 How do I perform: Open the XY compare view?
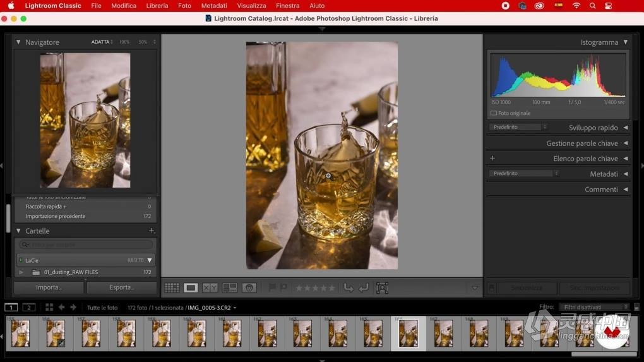point(210,288)
